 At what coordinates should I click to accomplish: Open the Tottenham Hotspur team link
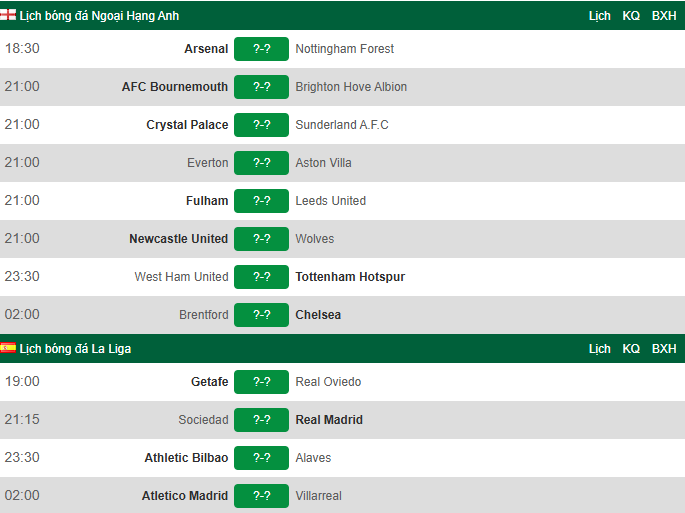coord(350,277)
